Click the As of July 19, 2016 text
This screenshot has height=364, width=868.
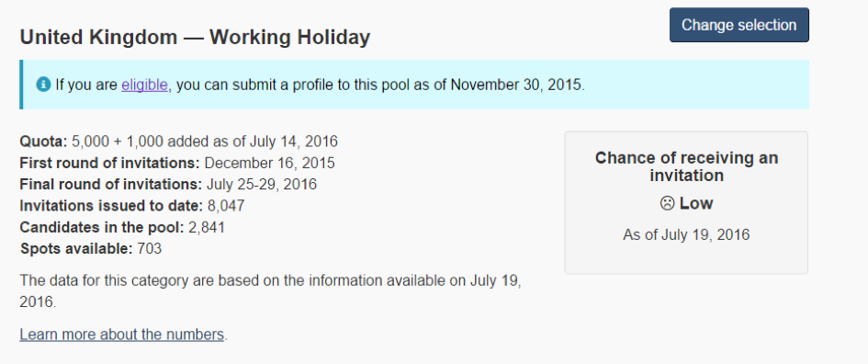pos(686,234)
